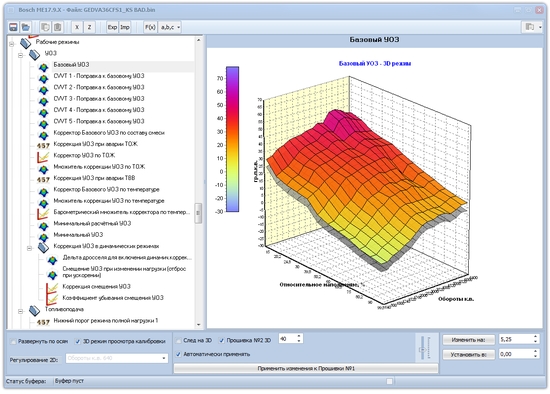Toggle 'След на 3D' checkbox

[x=179, y=340]
